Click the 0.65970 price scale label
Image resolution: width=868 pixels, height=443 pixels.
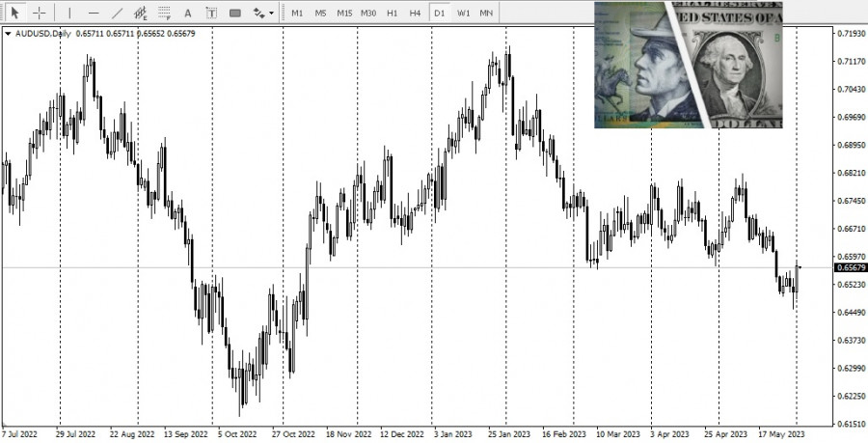pos(852,257)
